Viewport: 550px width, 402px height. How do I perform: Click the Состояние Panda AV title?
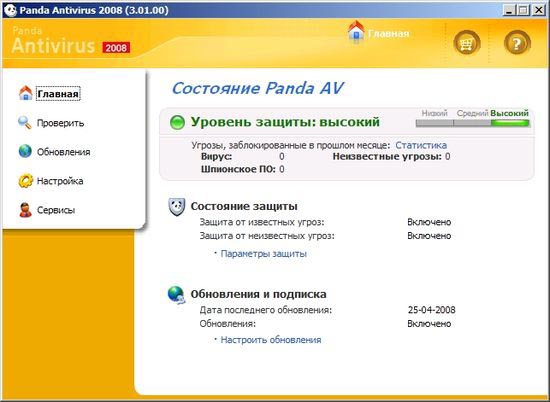[x=257, y=88]
